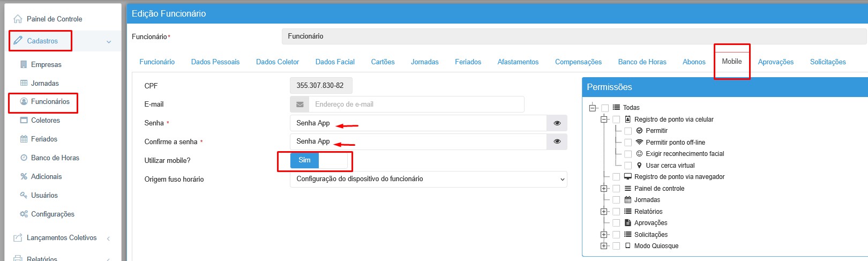Image resolution: width=868 pixels, height=261 pixels.
Task: Enable the Permitir checkbox
Action: click(x=628, y=131)
